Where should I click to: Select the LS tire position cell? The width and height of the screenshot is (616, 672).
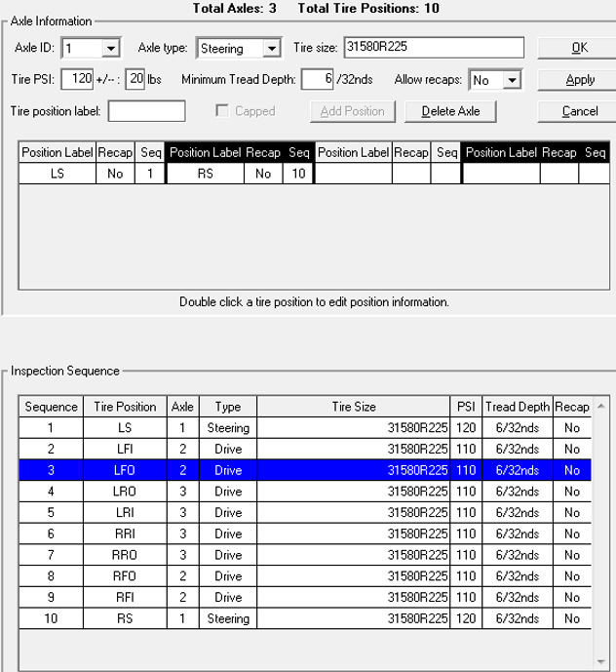pos(58,174)
